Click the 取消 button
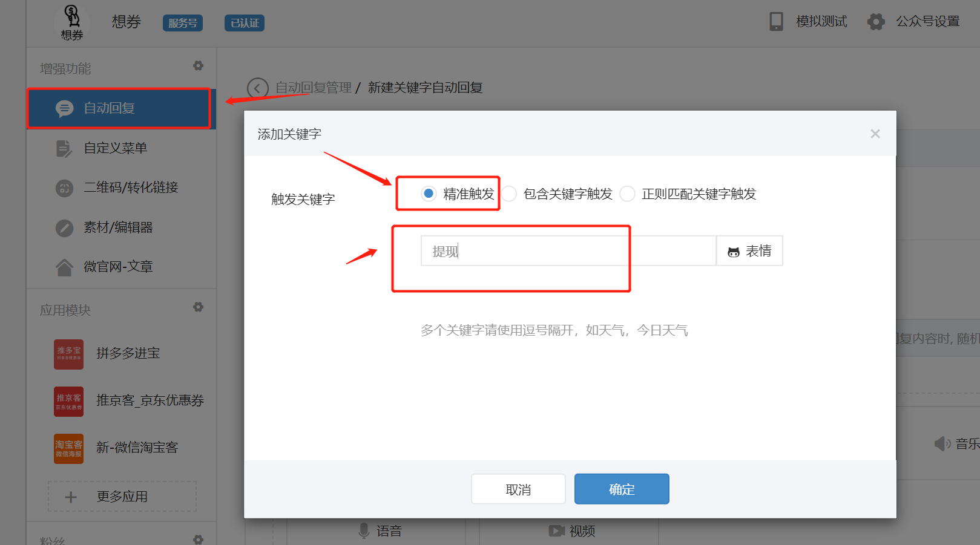Image resolution: width=980 pixels, height=545 pixels. (518, 489)
